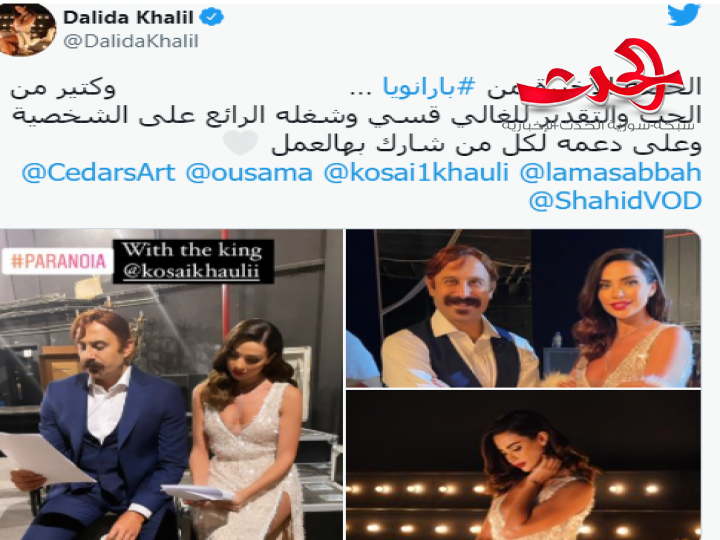Open the @ousama mention
720x540 pixels.
249,173
